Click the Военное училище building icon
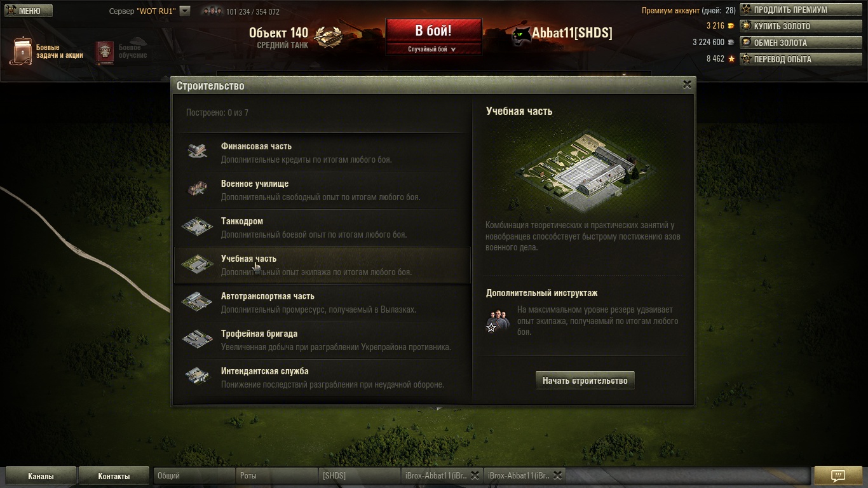Image resolution: width=868 pixels, height=488 pixels. coord(198,189)
